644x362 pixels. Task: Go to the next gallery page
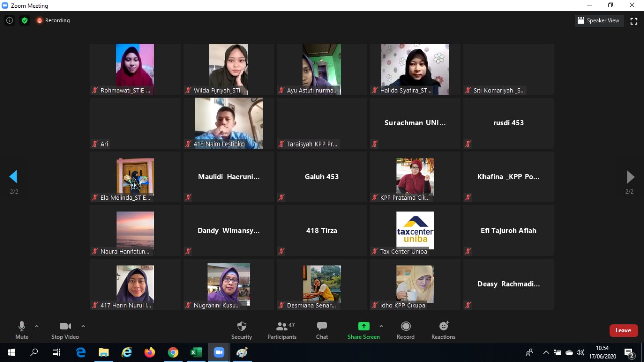click(630, 177)
